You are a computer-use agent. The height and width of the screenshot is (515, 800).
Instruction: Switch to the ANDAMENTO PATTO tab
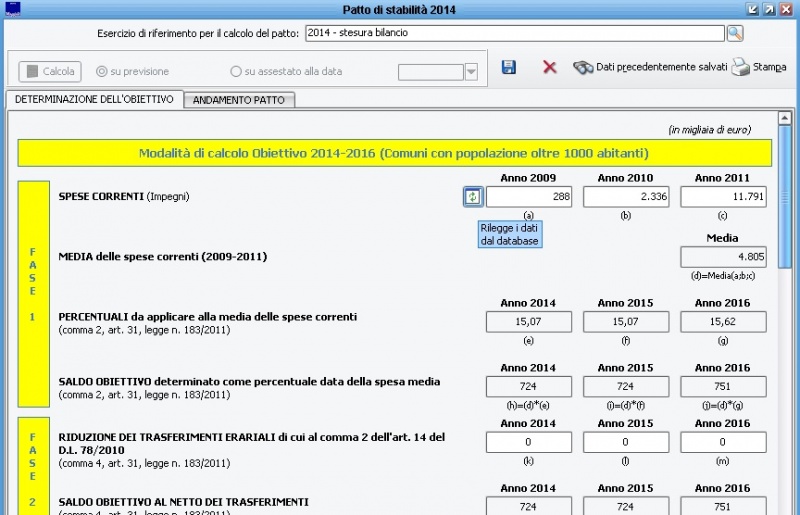[x=238, y=100]
